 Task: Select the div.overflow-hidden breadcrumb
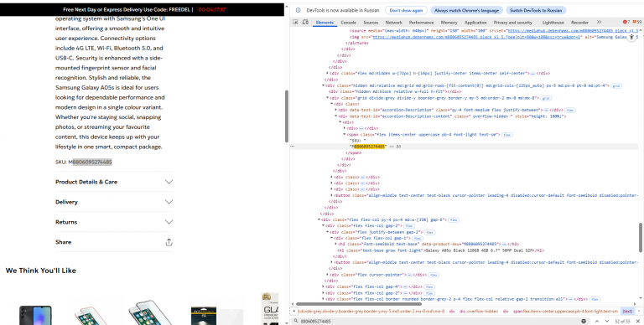click(479, 312)
